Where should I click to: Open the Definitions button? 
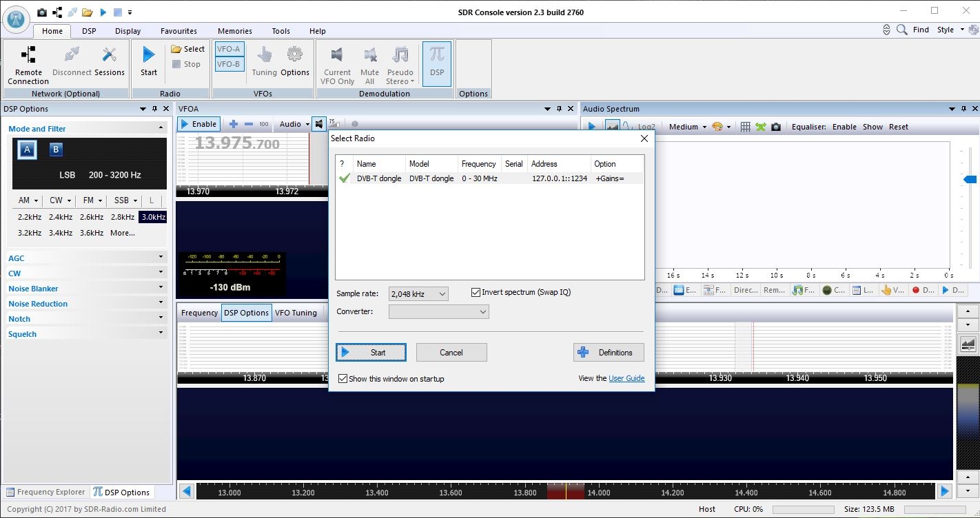609,352
